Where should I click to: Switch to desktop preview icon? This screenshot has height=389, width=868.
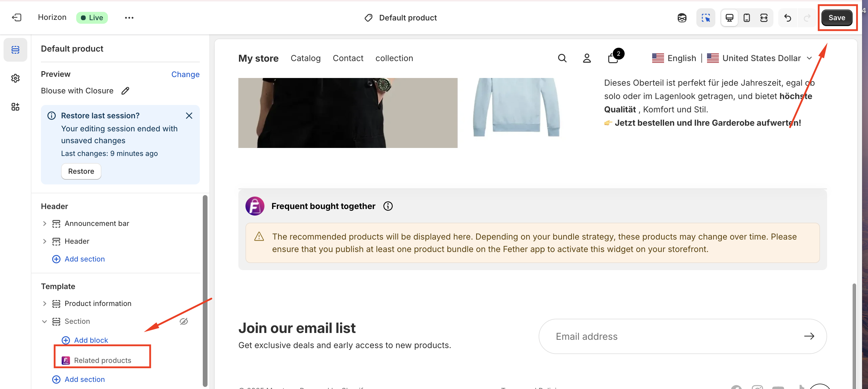(x=729, y=17)
